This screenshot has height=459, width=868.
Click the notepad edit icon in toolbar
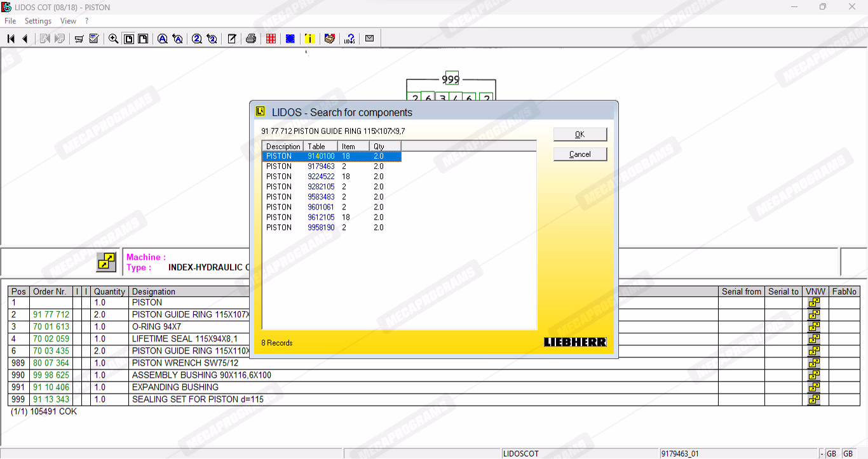232,39
